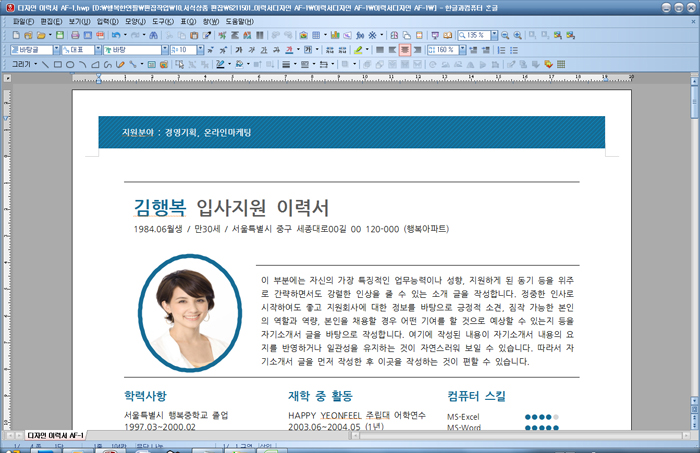Open Find with the binoculars icon
The image size is (700, 453).
pos(153,35)
